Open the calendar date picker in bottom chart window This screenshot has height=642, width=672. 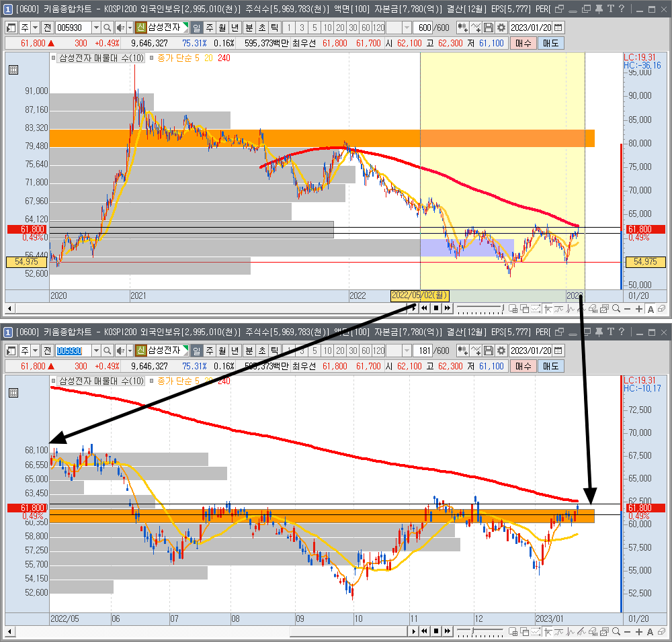pos(558,351)
